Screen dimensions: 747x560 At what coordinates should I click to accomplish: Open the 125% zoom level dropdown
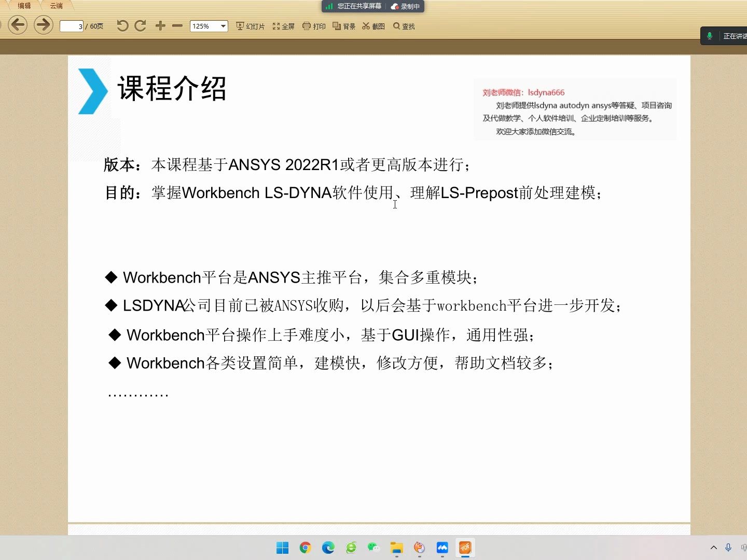tap(223, 26)
